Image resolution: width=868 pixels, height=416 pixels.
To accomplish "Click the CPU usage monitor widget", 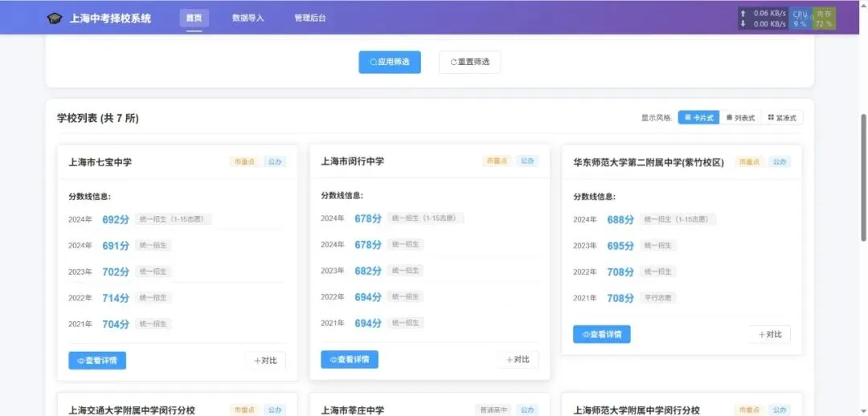I will pyautogui.click(x=800, y=18).
